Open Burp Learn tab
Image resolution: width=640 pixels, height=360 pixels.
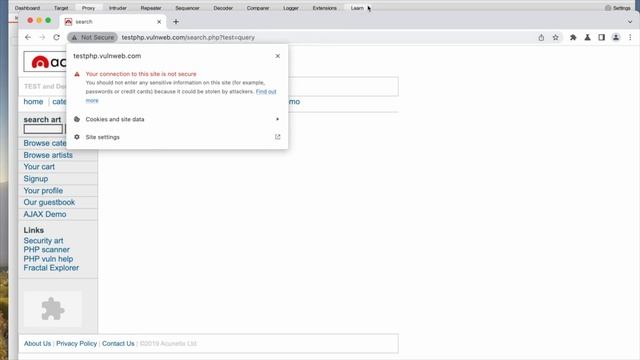tap(357, 8)
